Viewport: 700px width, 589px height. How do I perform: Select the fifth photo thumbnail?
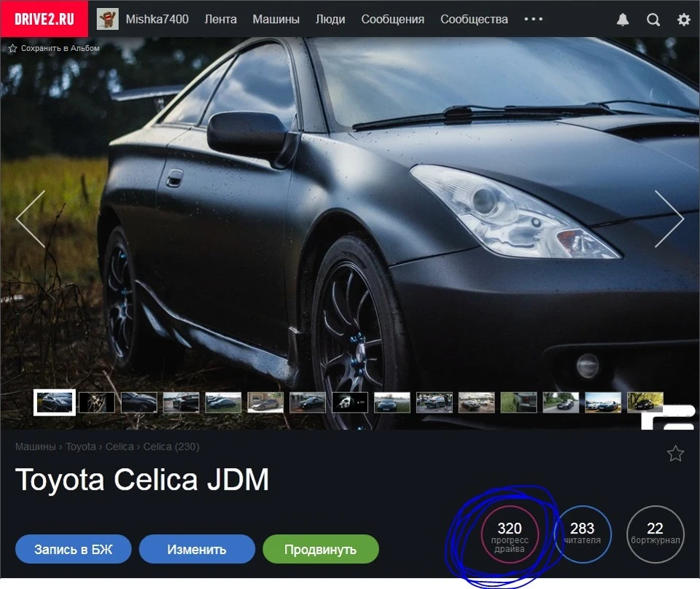(223, 402)
